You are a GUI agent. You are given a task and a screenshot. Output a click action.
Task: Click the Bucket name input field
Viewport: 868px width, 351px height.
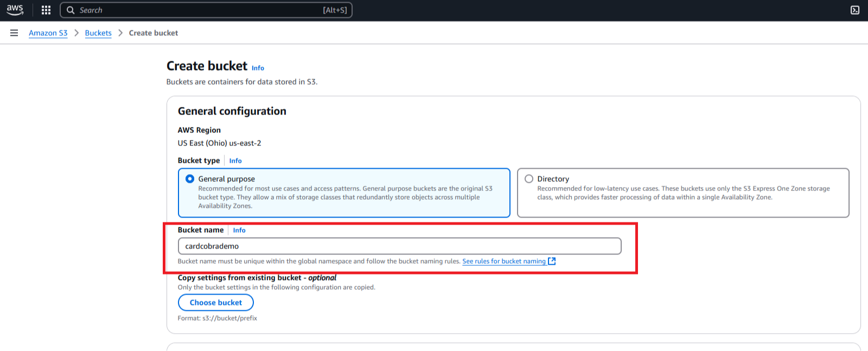tap(399, 246)
